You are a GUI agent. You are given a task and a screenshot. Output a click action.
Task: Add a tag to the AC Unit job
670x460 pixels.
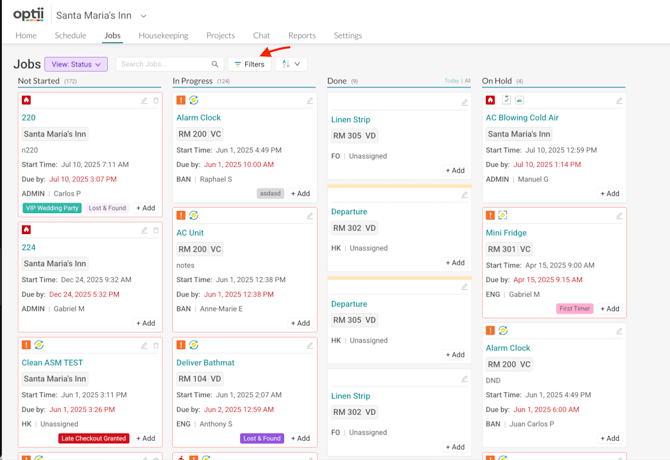pyautogui.click(x=300, y=323)
